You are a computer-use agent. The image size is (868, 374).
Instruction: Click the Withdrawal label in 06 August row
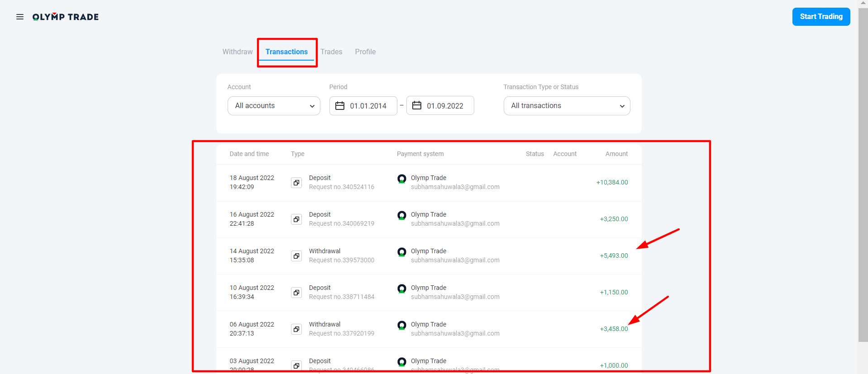click(325, 324)
